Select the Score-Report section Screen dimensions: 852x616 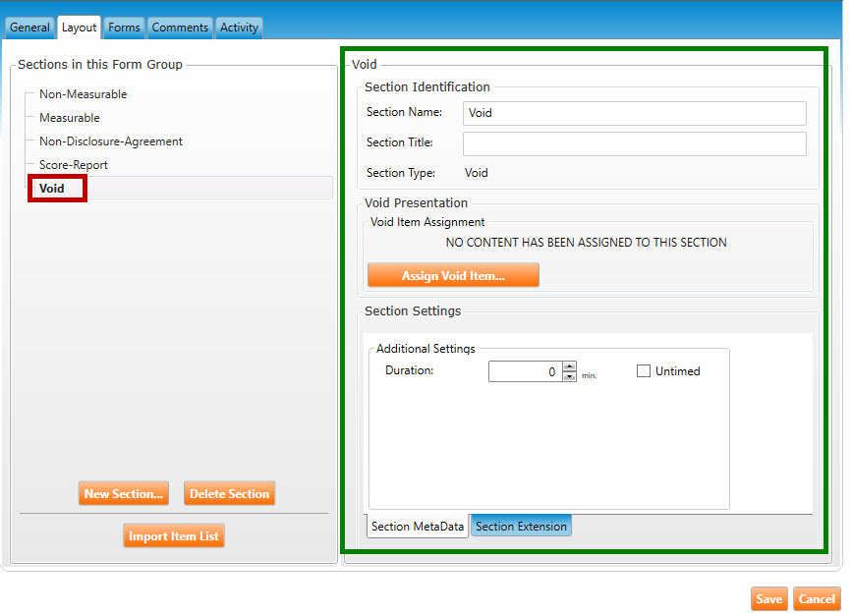click(73, 165)
